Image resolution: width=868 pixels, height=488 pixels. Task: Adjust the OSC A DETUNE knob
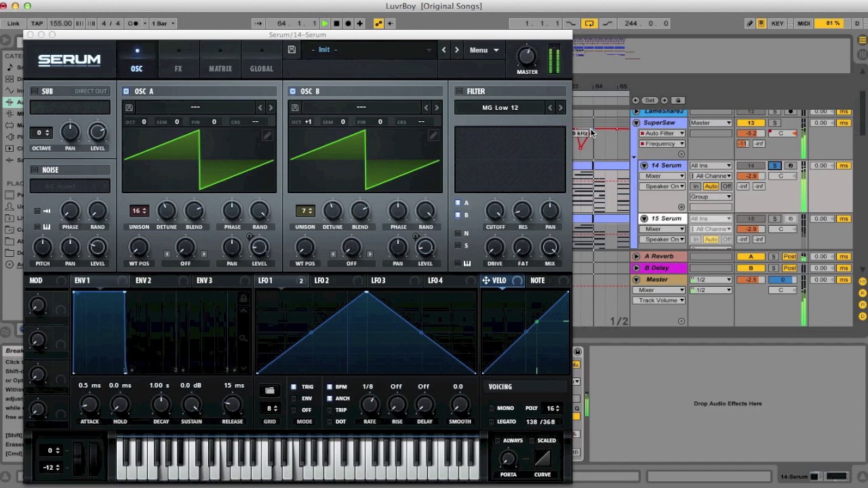(166, 211)
